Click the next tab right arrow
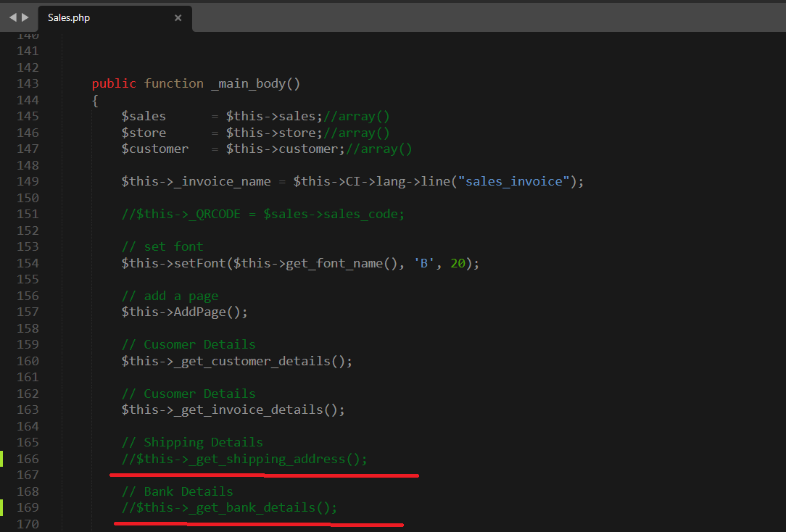 [x=25, y=17]
